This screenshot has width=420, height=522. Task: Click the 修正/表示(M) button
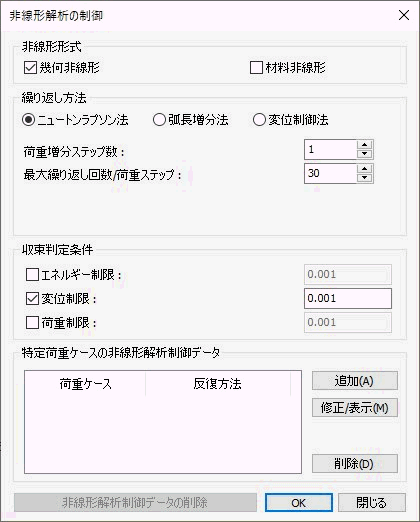click(x=355, y=408)
